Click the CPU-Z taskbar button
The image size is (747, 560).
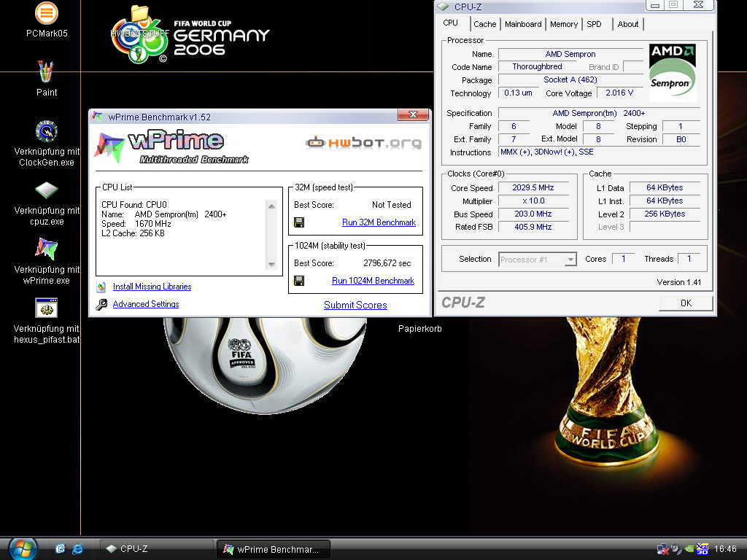[x=157, y=549]
